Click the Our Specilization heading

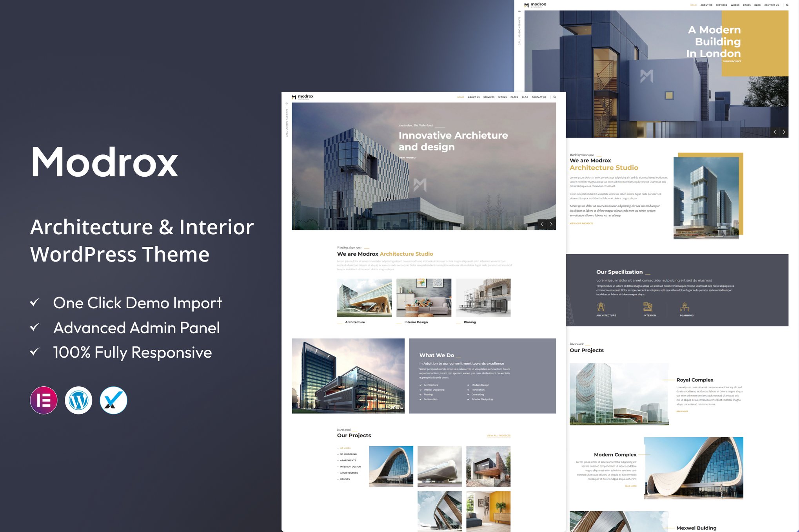tap(619, 272)
